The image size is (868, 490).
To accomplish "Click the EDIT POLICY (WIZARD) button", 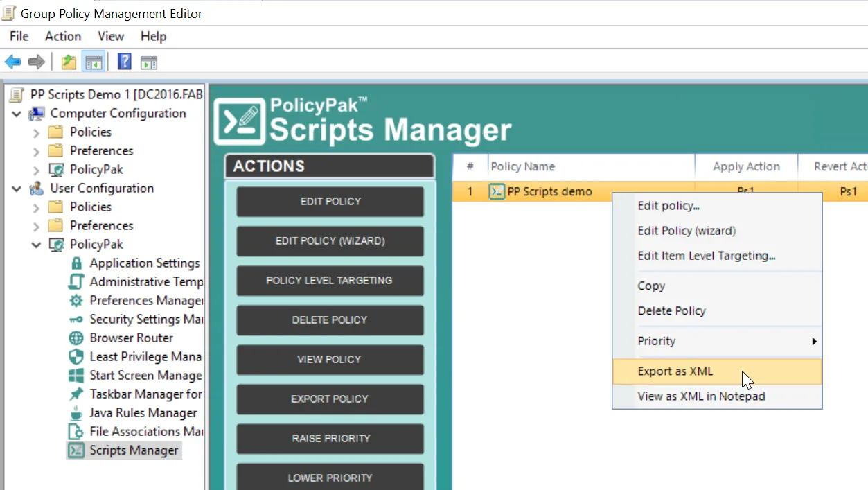I will click(x=330, y=241).
